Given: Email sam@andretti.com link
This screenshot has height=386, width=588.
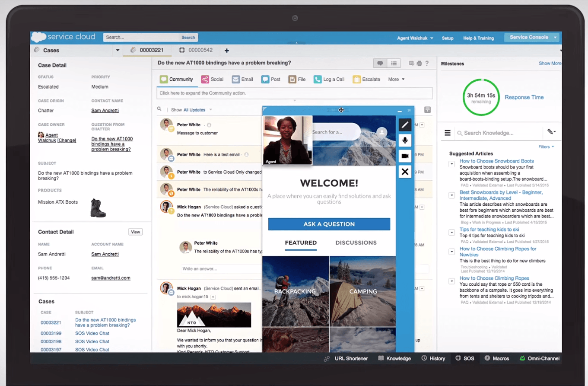Looking at the screenshot, I should [111, 278].
